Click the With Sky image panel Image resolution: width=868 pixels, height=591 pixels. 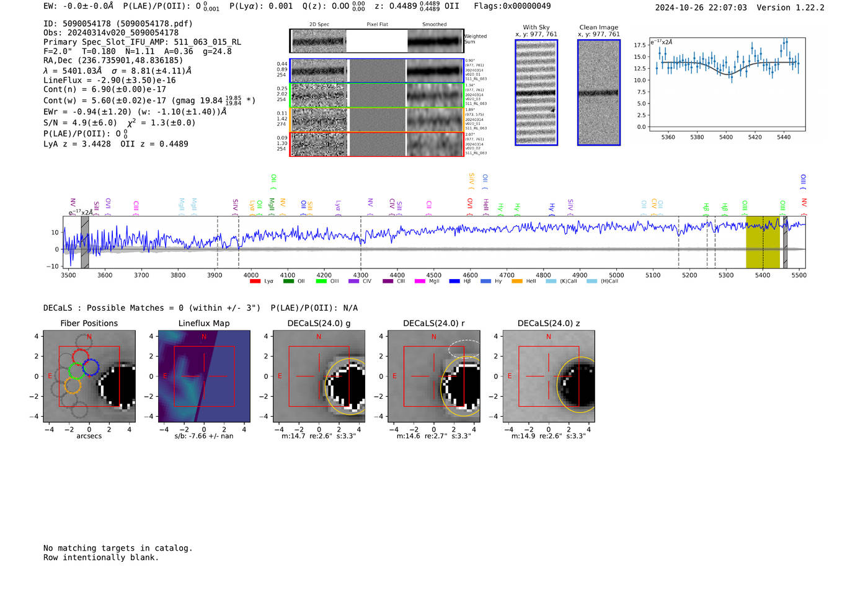536,92
